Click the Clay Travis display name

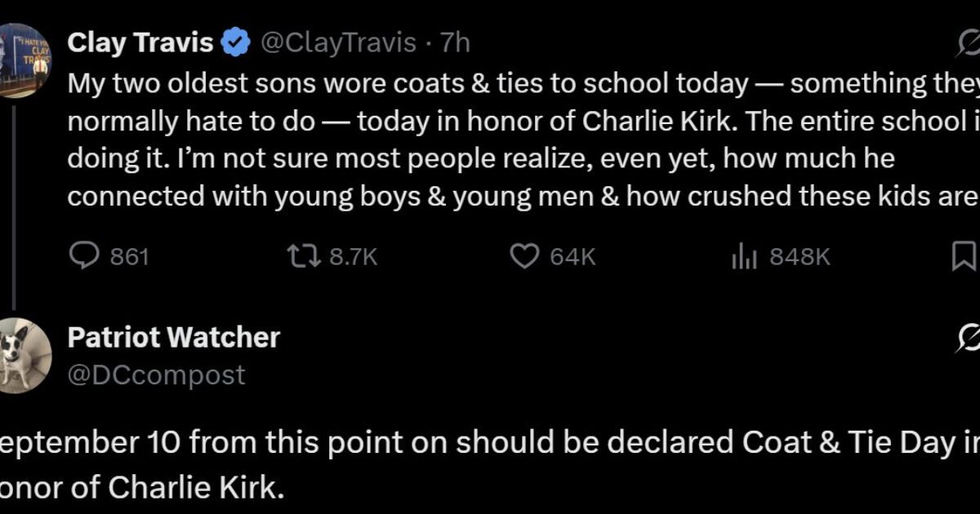pos(140,42)
